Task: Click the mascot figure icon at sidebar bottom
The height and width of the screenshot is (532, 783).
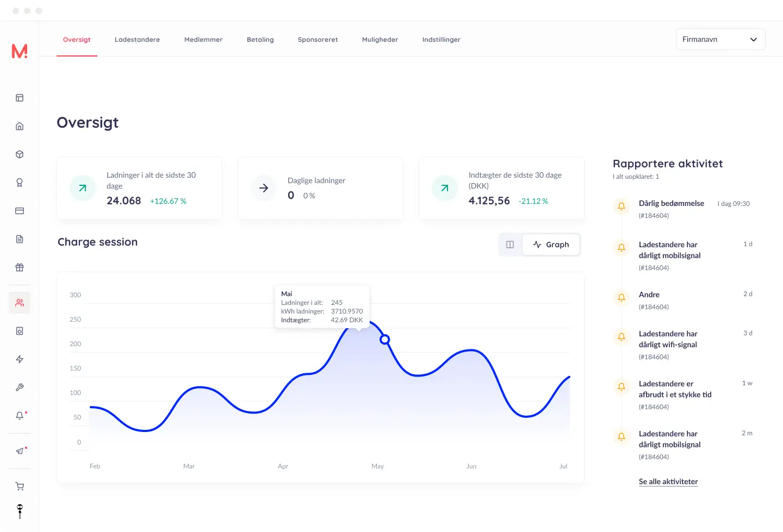Action: pyautogui.click(x=20, y=511)
